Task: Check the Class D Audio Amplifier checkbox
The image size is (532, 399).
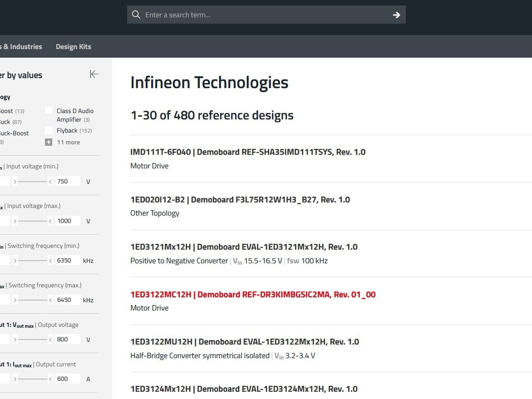Action: 49,111
